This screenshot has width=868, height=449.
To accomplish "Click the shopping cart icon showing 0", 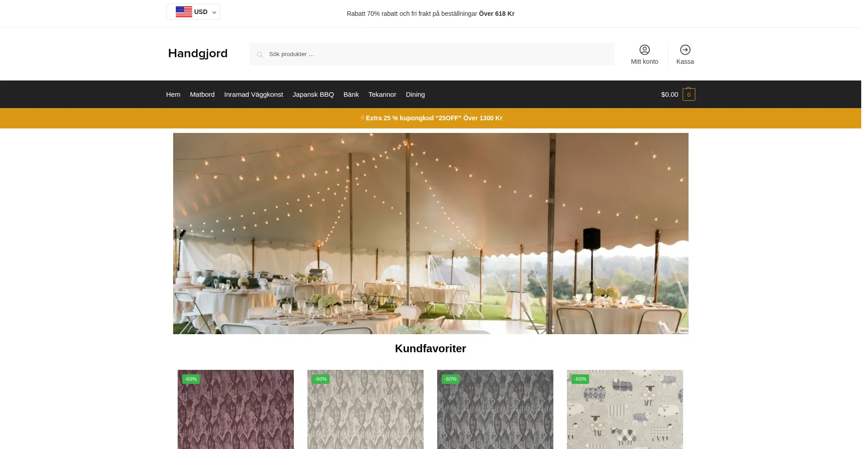I will [x=689, y=94].
